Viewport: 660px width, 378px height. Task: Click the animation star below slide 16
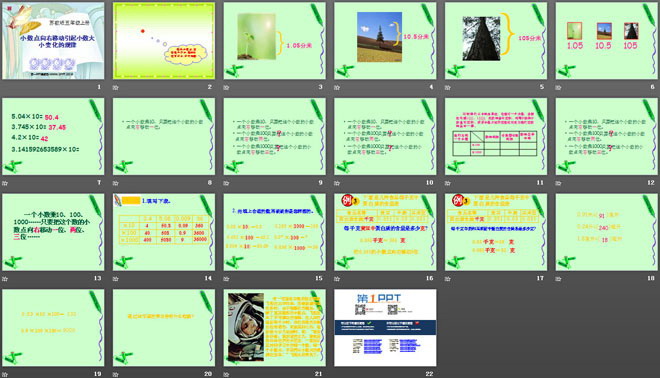(337, 279)
